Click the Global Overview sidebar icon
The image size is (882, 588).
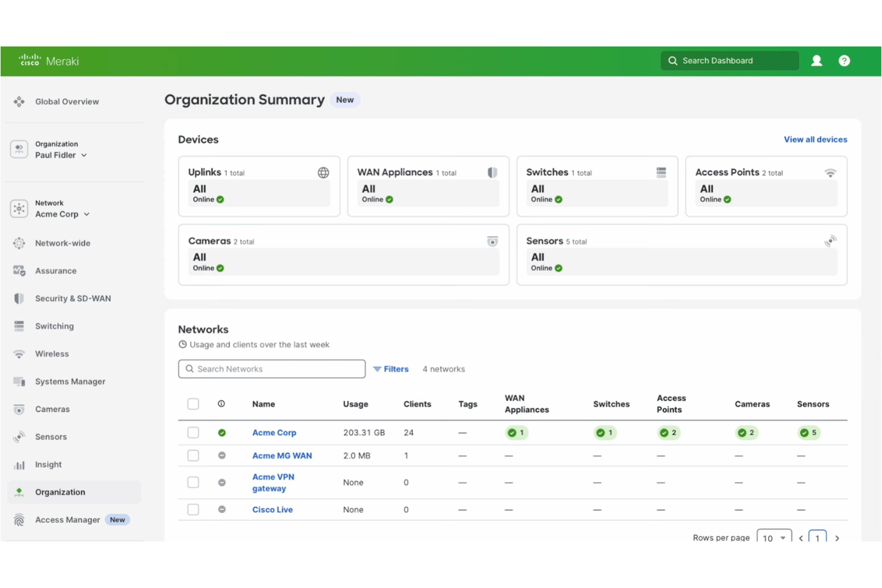coord(19,102)
